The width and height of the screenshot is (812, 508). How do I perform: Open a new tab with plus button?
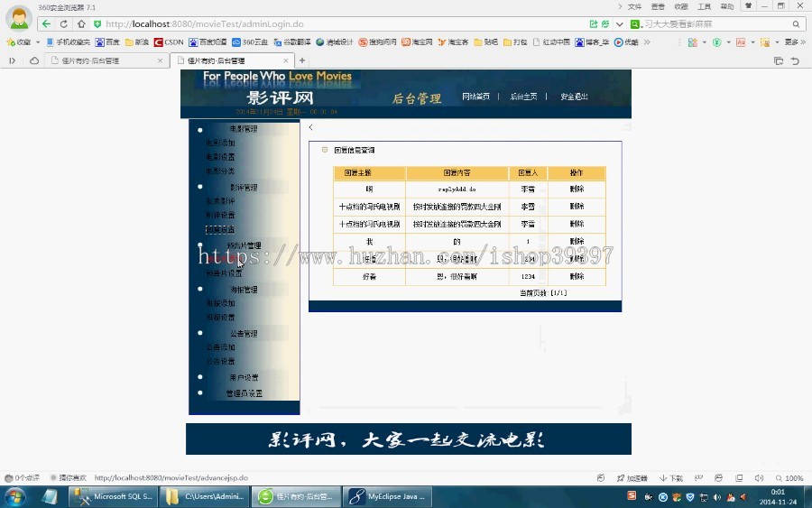pyautogui.click(x=302, y=60)
